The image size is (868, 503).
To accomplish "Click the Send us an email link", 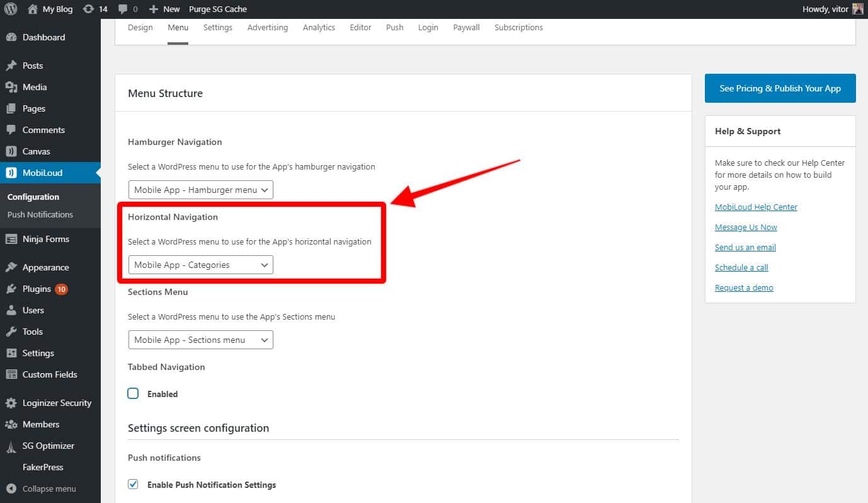I will pyautogui.click(x=745, y=247).
